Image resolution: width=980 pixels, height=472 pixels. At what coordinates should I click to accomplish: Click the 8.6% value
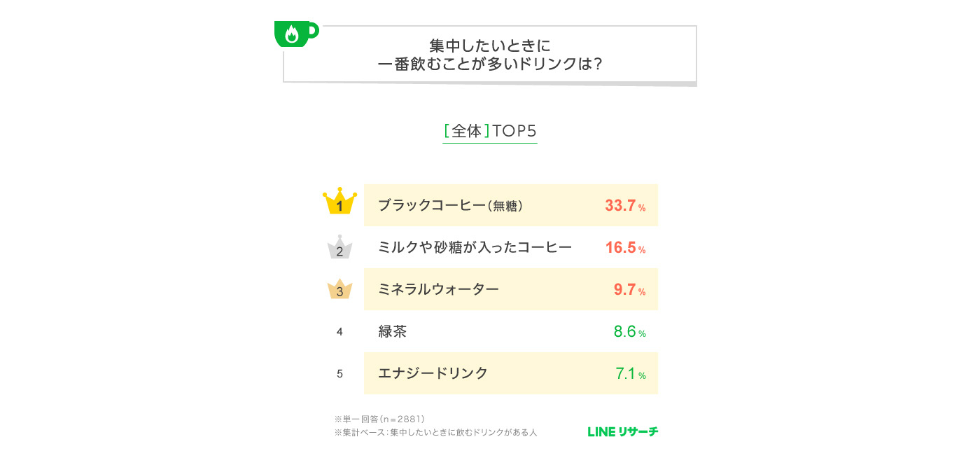629,332
